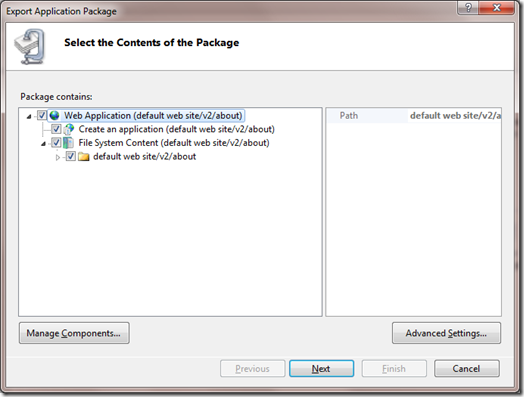Image resolution: width=524 pixels, height=397 pixels.
Task: Select File System Content tree item
Action: (x=174, y=143)
